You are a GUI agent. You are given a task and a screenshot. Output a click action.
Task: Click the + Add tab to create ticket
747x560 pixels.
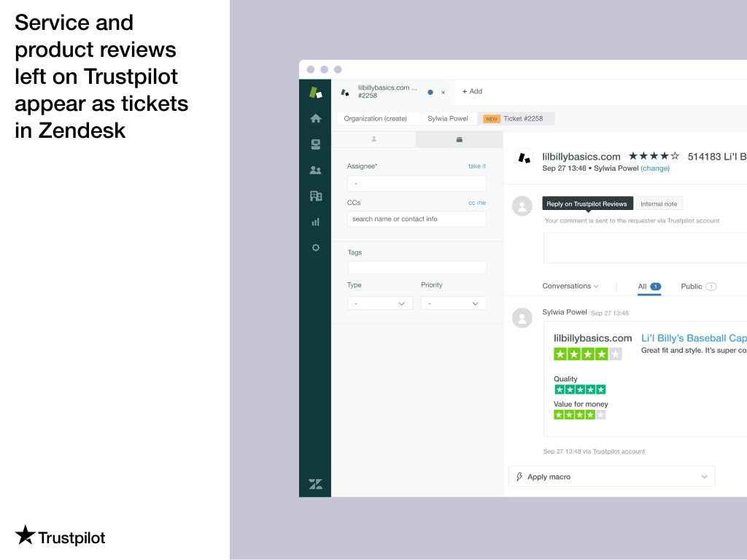point(471,91)
